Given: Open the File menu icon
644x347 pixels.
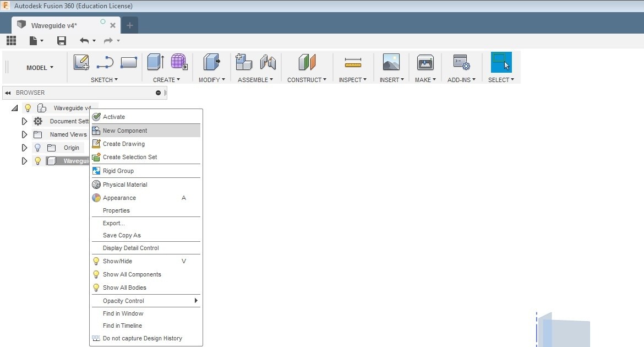Looking at the screenshot, I should coord(36,40).
